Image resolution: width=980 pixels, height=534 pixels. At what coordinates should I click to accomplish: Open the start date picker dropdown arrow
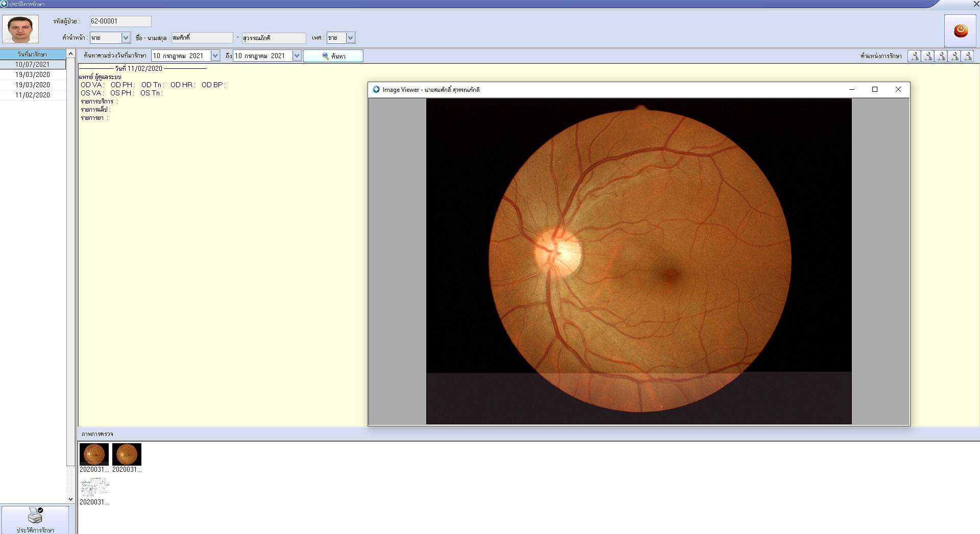[215, 56]
